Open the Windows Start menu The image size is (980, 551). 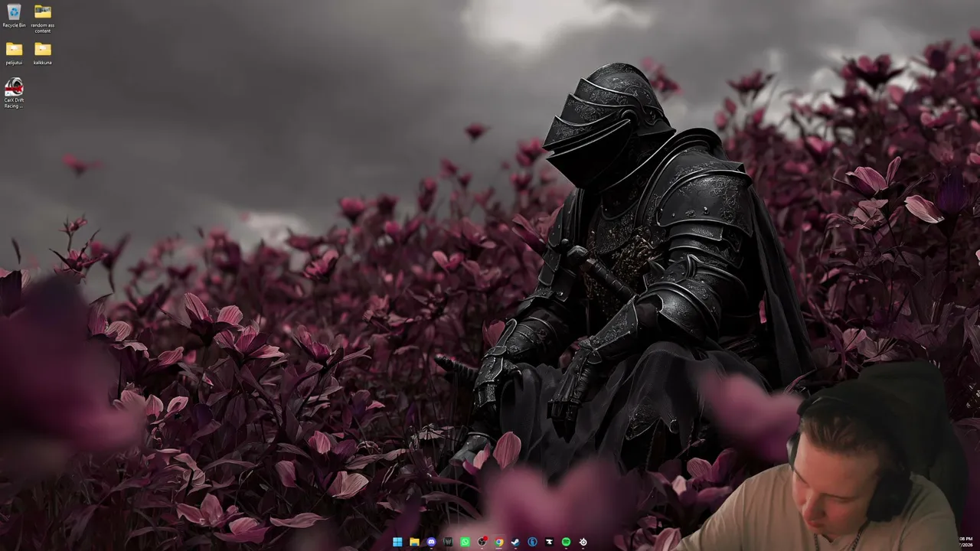[397, 542]
